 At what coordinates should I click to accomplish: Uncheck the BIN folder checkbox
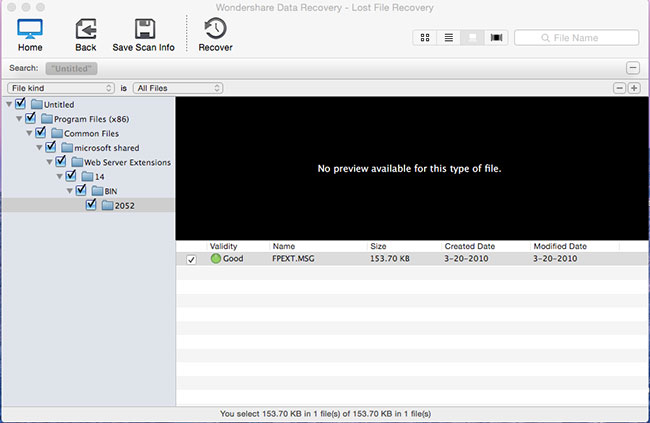(81, 190)
